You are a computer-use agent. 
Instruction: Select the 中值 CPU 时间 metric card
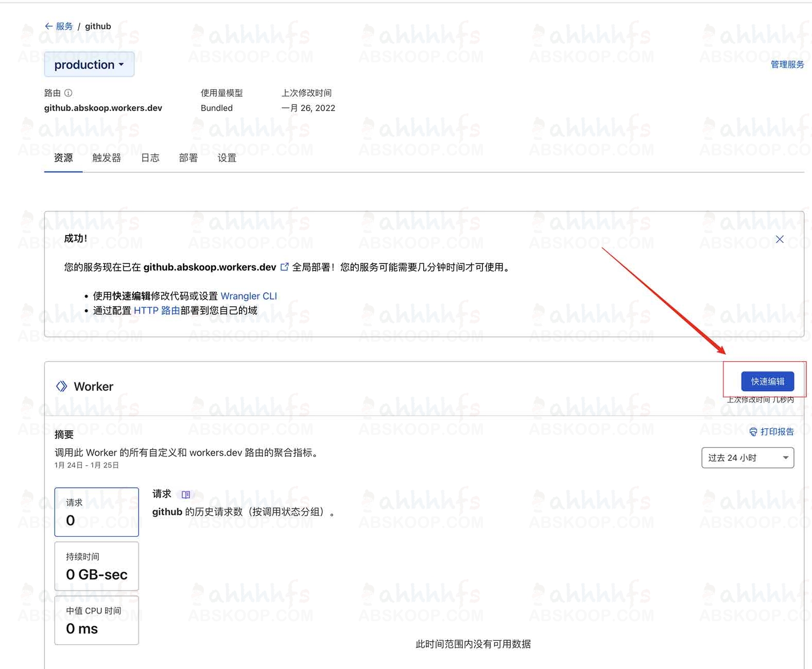[97, 620]
